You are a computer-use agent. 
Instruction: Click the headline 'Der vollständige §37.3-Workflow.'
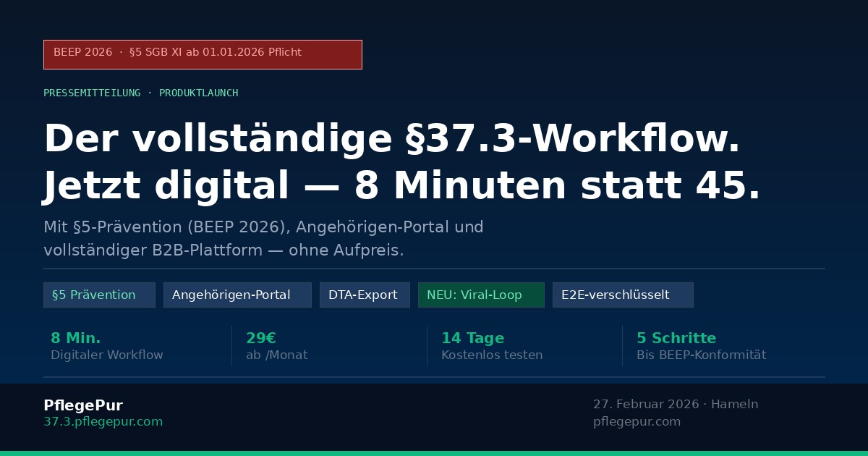[x=391, y=139]
